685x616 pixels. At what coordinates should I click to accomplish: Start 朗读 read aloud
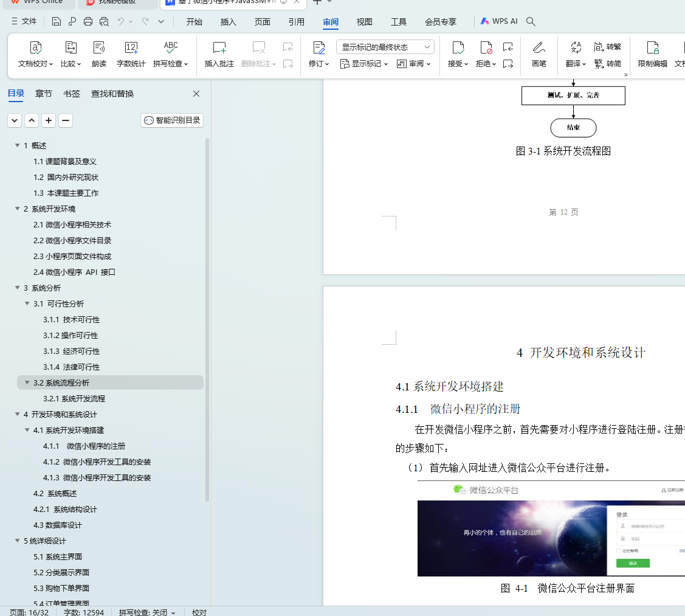(x=99, y=54)
